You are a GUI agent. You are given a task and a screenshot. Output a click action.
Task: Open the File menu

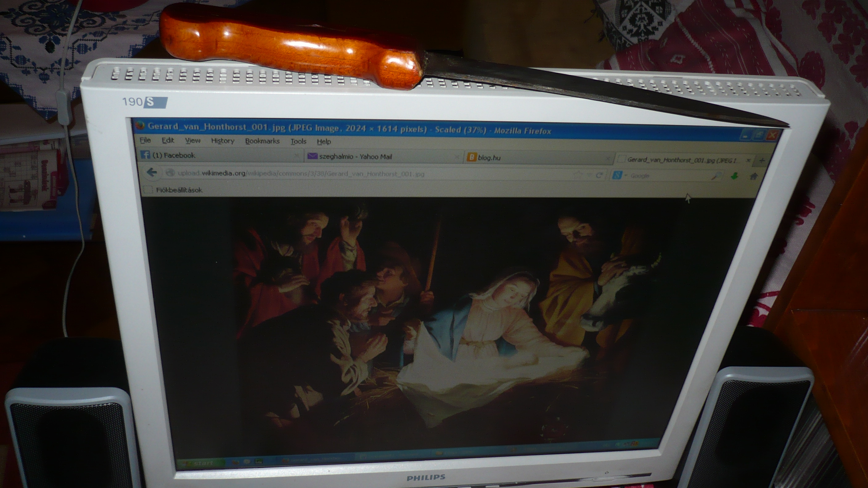(x=145, y=140)
